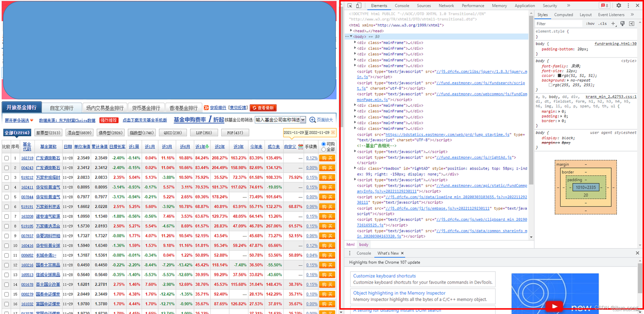644x314 pixels.
Task: Select the 自定义排行 tab
Action: click(62, 108)
